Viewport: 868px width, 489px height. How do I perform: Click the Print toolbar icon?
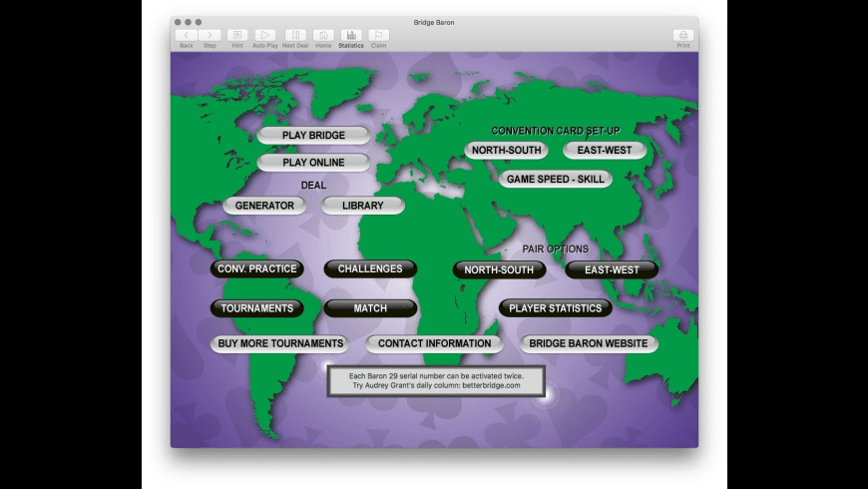[683, 36]
